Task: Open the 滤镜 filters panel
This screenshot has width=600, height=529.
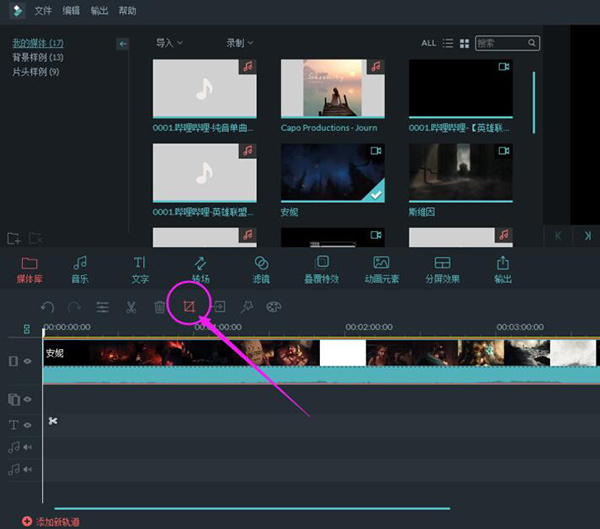Action: 261,269
